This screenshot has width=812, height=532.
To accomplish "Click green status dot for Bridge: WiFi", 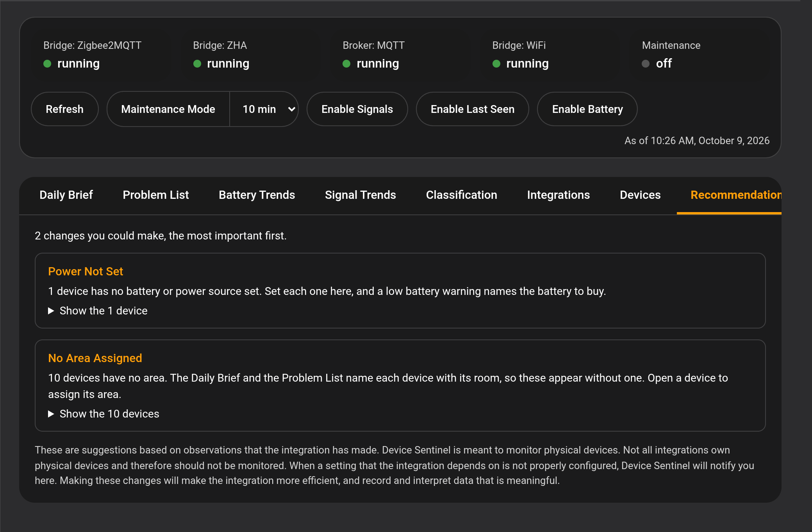I will [x=496, y=64].
